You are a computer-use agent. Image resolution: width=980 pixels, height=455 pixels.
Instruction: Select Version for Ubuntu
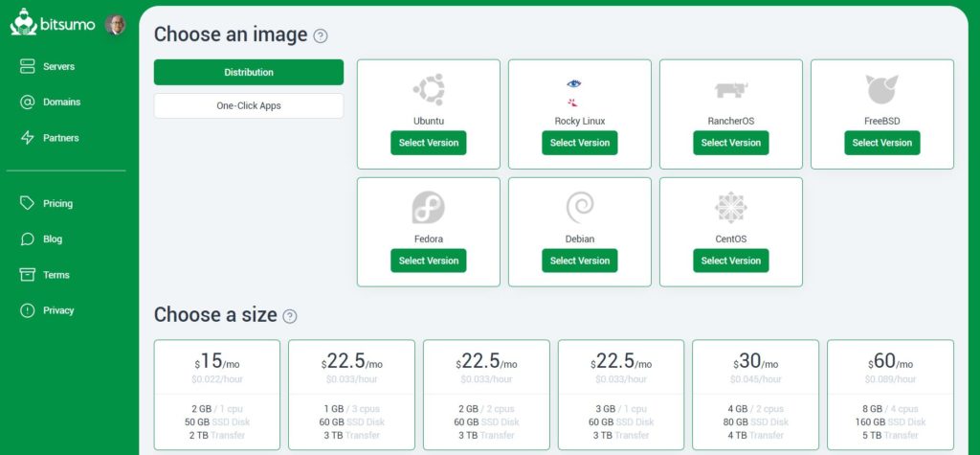point(429,143)
